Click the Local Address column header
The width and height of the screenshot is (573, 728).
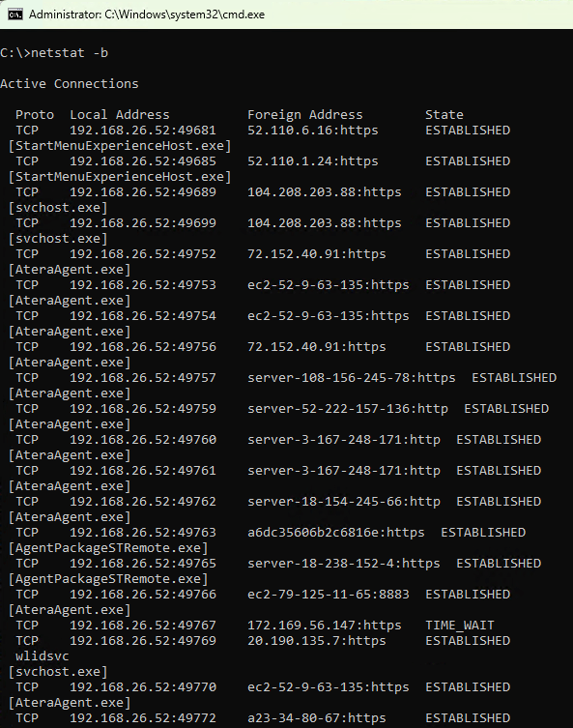pyautogui.click(x=120, y=115)
